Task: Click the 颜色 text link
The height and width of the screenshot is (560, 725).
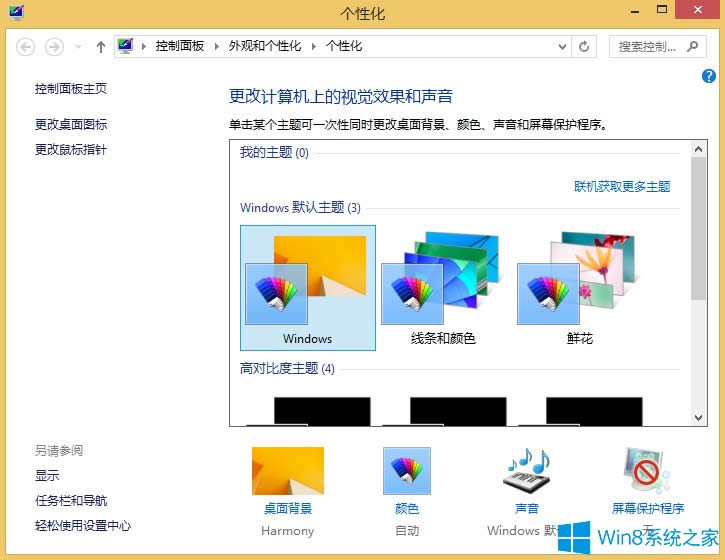Action: pos(407,509)
